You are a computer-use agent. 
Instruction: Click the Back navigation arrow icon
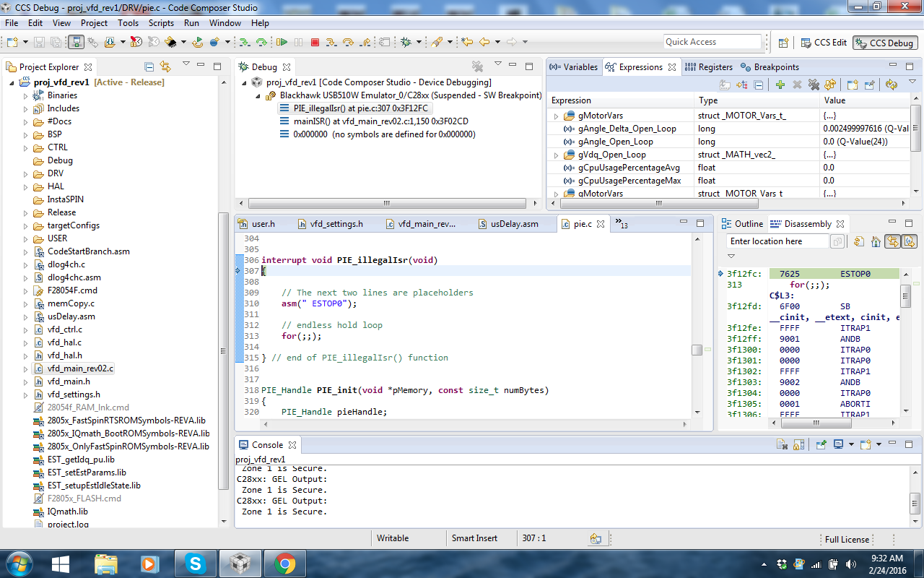[484, 43]
